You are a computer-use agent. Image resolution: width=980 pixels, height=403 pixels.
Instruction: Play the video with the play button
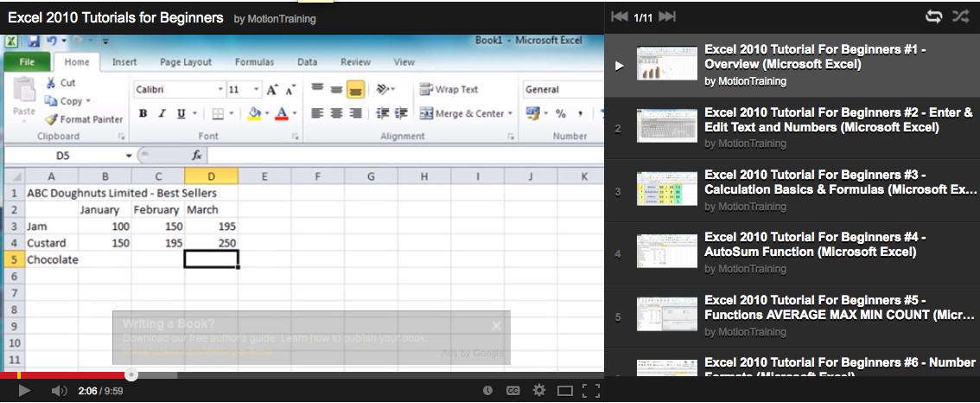[x=24, y=391]
